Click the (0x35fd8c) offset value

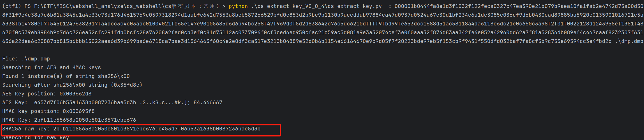click(x=127, y=85)
